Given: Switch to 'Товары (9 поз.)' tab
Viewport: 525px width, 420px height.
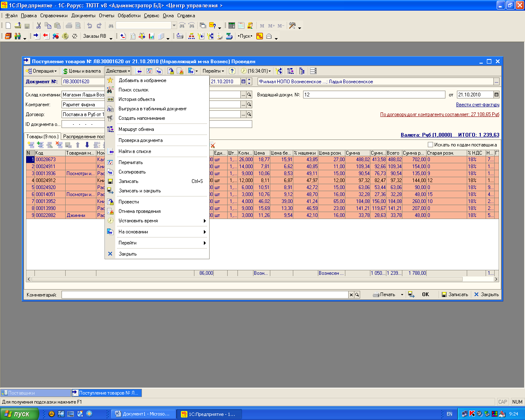Looking at the screenshot, I should tap(43, 137).
